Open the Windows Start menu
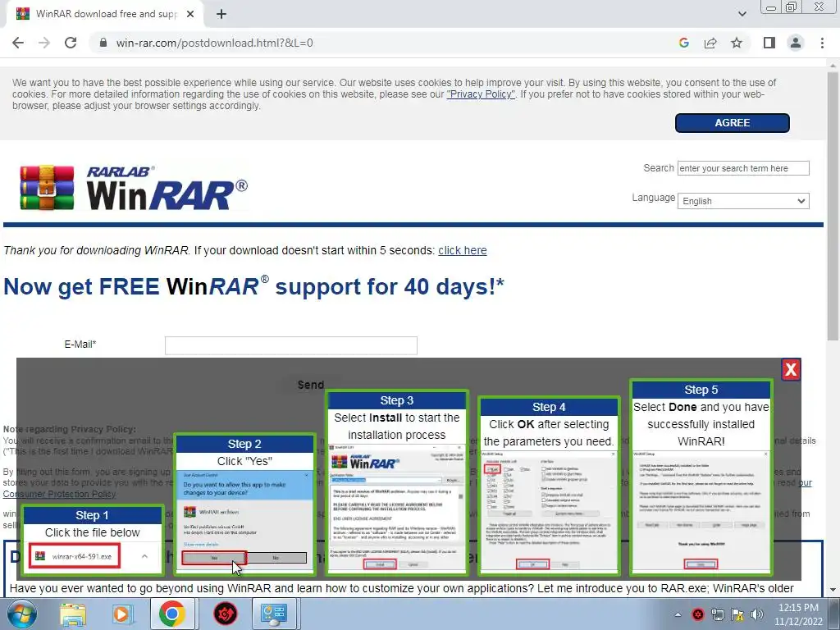 pos(21,614)
